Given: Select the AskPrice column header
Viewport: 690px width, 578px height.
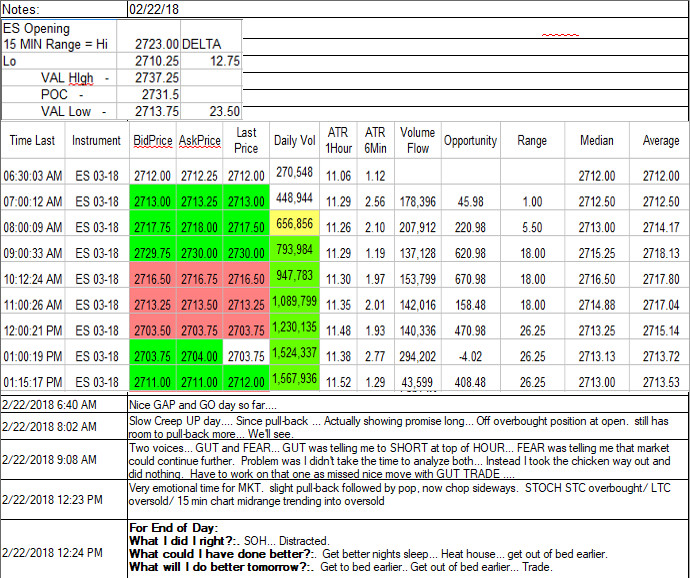Looking at the screenshot, I should pos(200,140).
